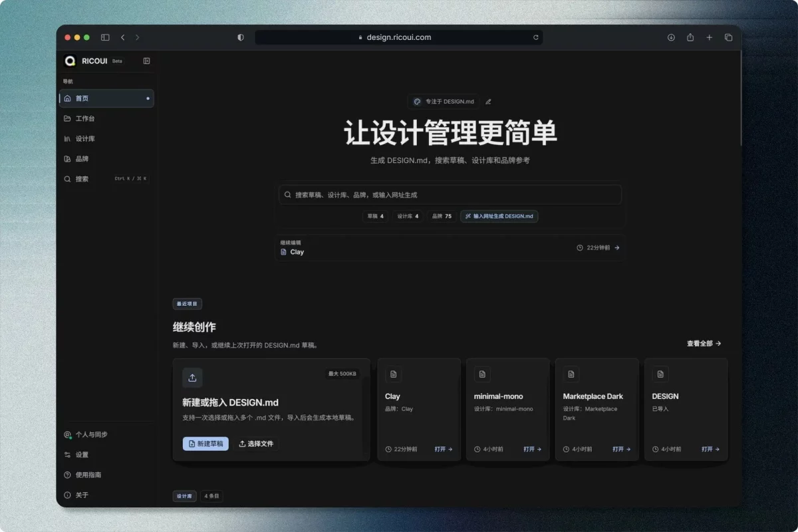
Task: Open the 继续编辑 Clay row
Action: pos(450,247)
